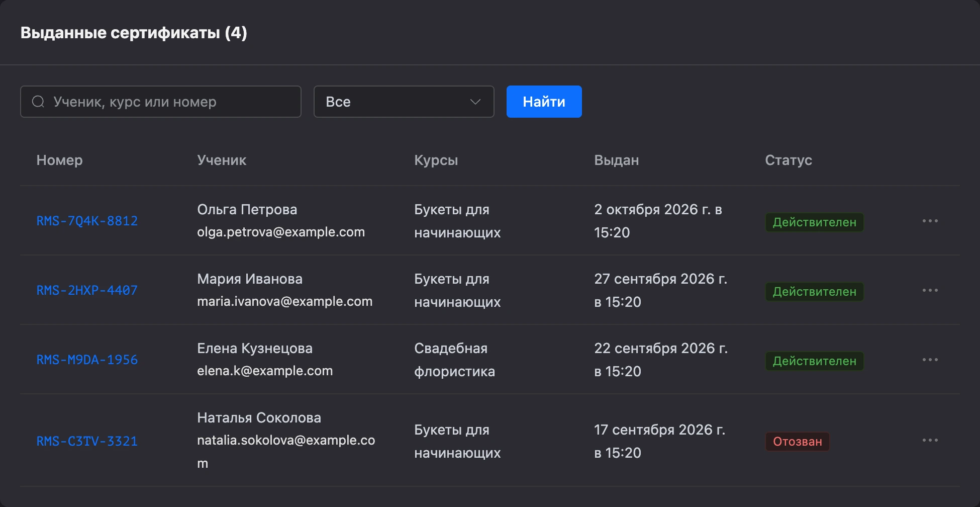Expand the Все status filter dropdown

pos(404,102)
